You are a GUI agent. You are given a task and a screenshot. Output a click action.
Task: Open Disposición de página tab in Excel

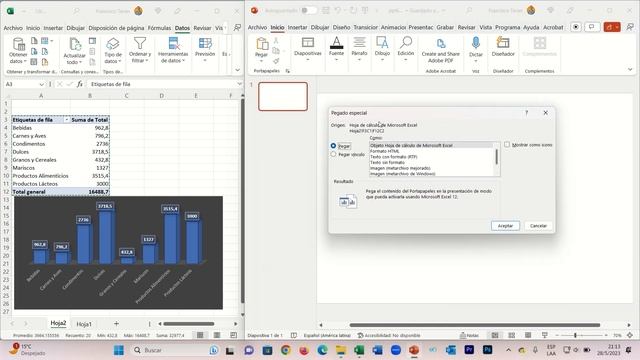tap(116, 28)
